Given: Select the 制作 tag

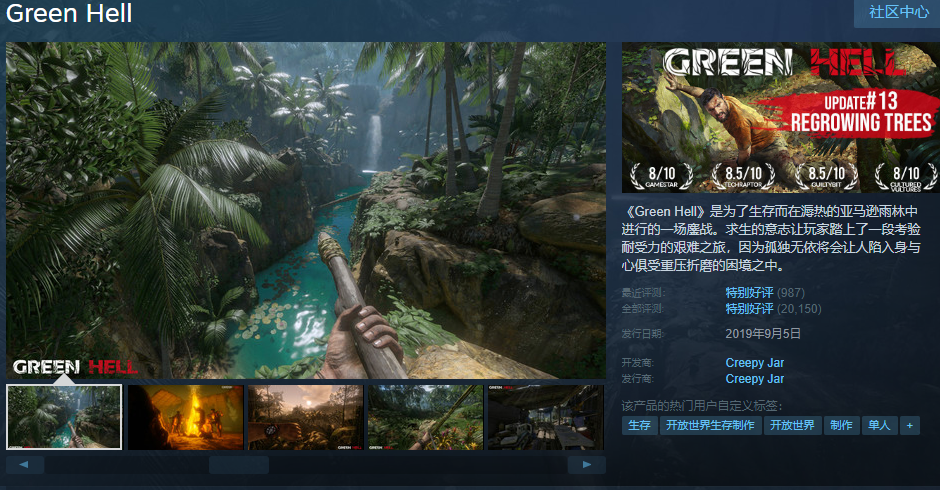Looking at the screenshot, I should 841,425.
